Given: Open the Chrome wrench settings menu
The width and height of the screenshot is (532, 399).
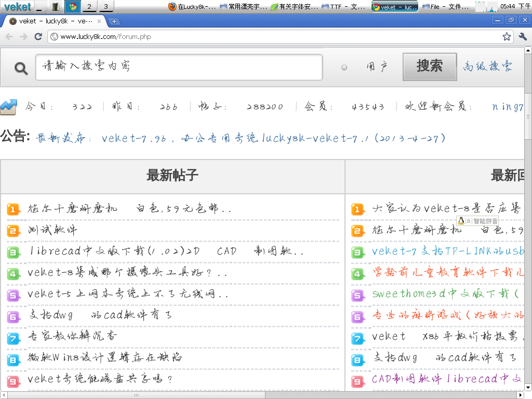Looking at the screenshot, I should pos(523,37).
